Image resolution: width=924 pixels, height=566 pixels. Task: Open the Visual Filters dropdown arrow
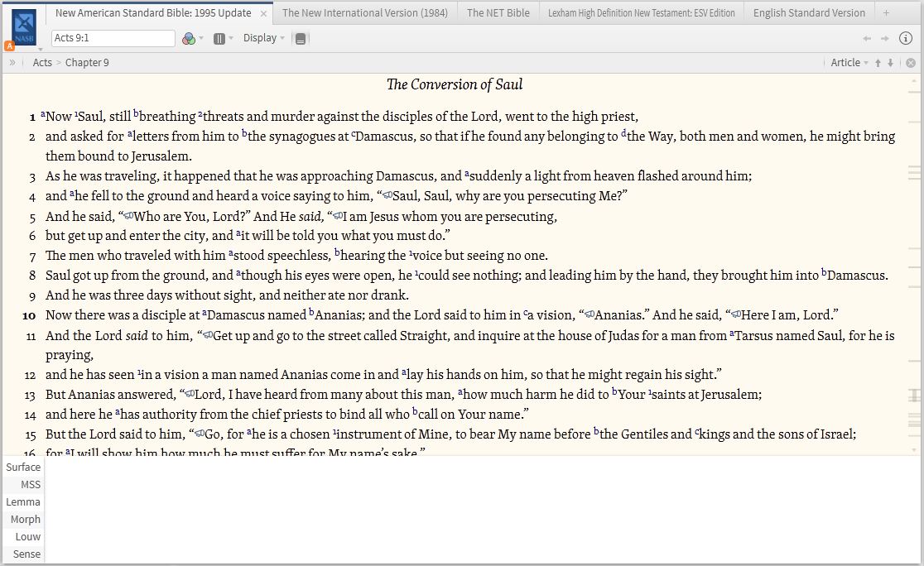(201, 38)
